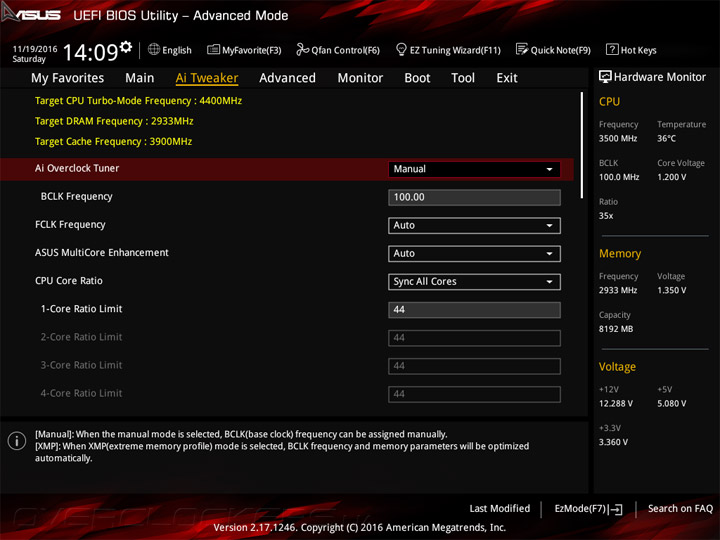Open the FCLK Frequency dropdown
This screenshot has width=720, height=540.
tap(474, 225)
